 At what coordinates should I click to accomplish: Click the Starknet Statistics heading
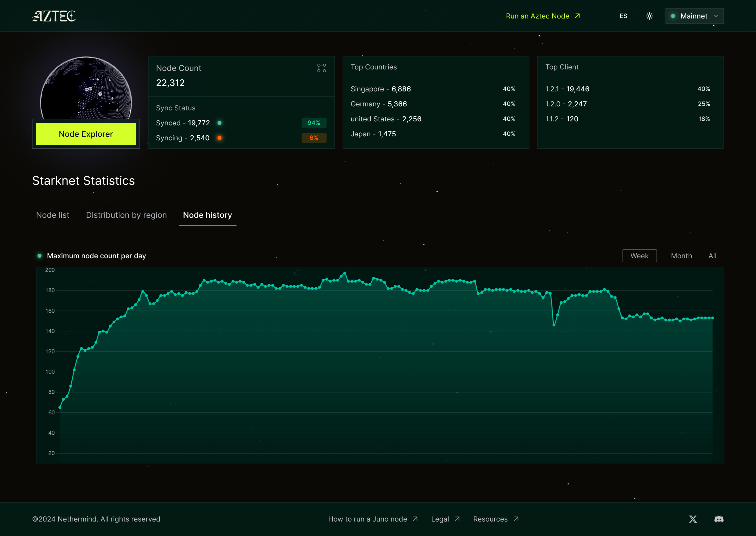83,181
